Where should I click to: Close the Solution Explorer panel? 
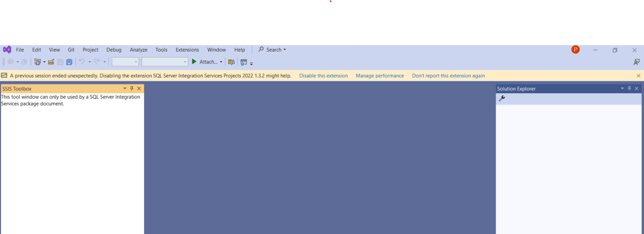pyautogui.click(x=636, y=88)
